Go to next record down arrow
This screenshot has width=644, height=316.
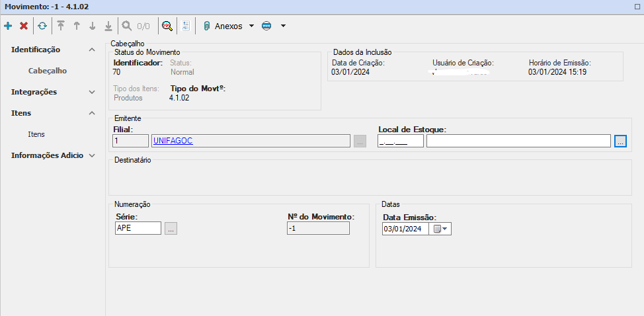93,26
